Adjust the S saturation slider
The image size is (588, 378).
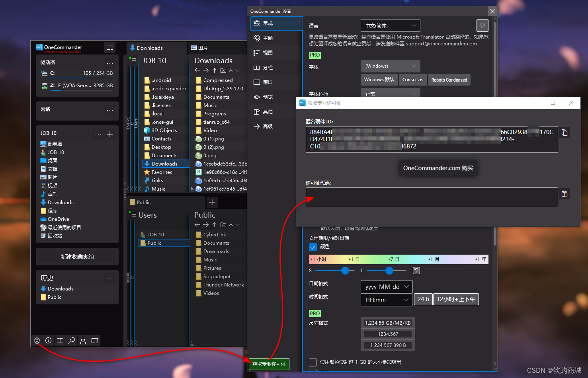pos(345,271)
